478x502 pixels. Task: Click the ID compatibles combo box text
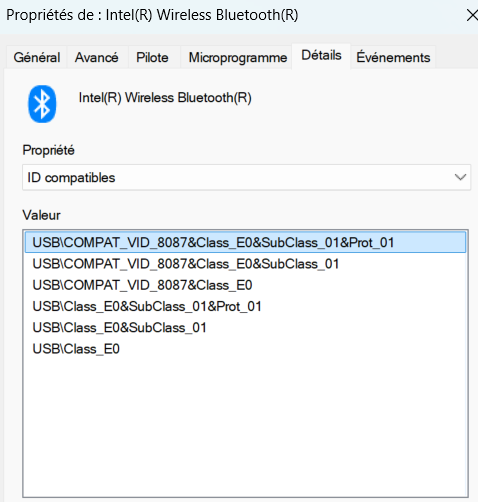[x=71, y=178]
